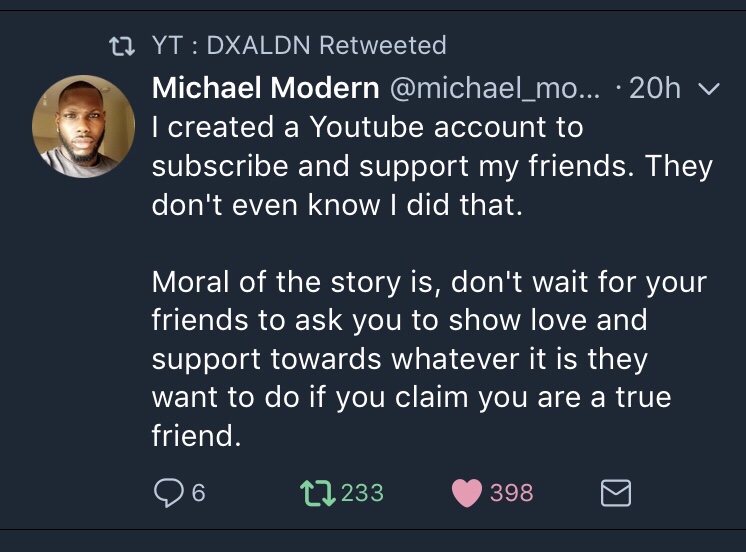Share tweet via the envelope icon
Image resolution: width=746 pixels, height=552 pixels.
(615, 493)
